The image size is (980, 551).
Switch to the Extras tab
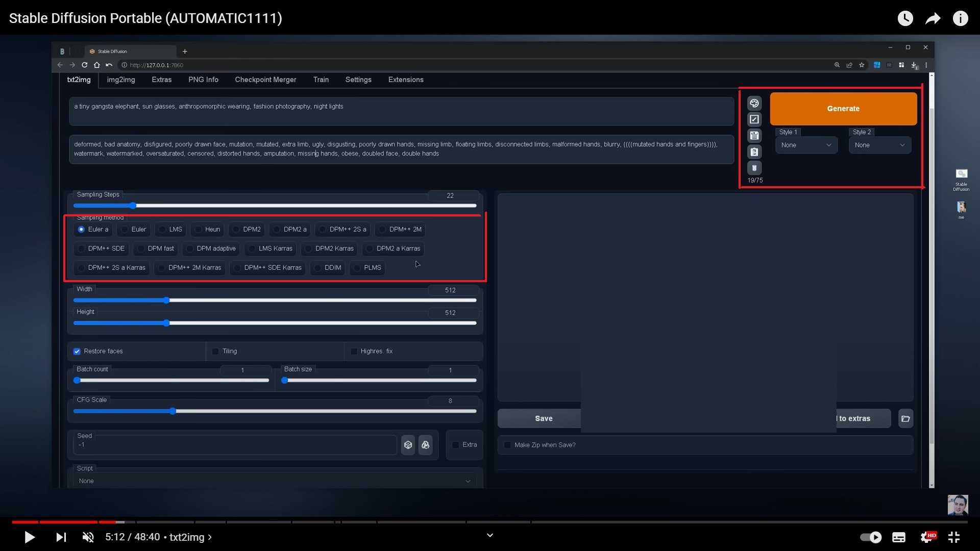(x=161, y=80)
